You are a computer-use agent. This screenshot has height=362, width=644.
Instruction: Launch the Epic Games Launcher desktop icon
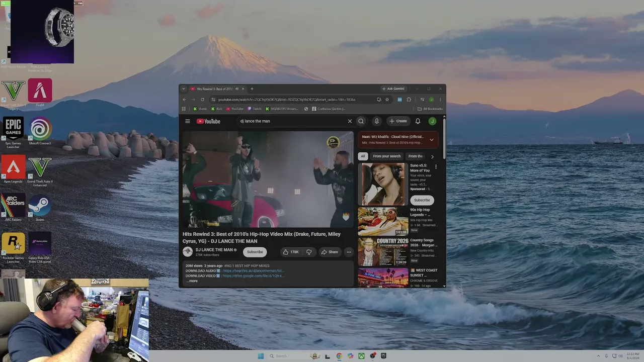click(13, 132)
